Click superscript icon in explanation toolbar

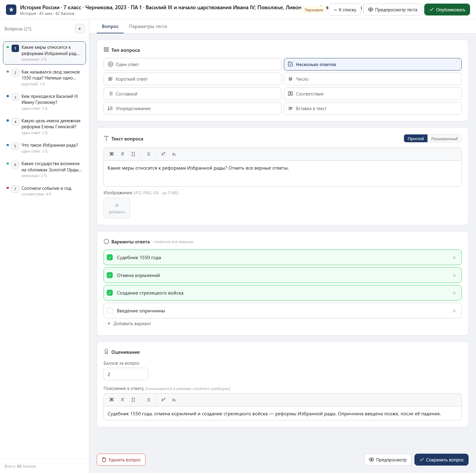(163, 400)
